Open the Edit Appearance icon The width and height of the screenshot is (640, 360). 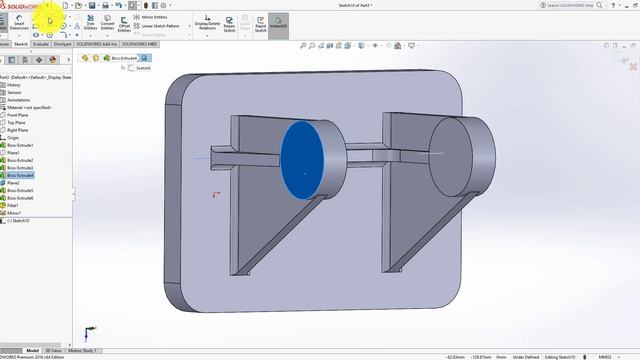389,46
